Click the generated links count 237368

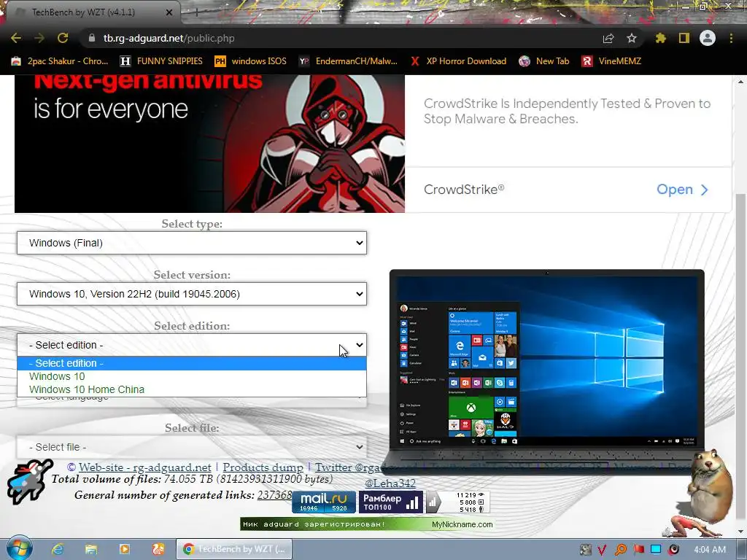pos(274,495)
